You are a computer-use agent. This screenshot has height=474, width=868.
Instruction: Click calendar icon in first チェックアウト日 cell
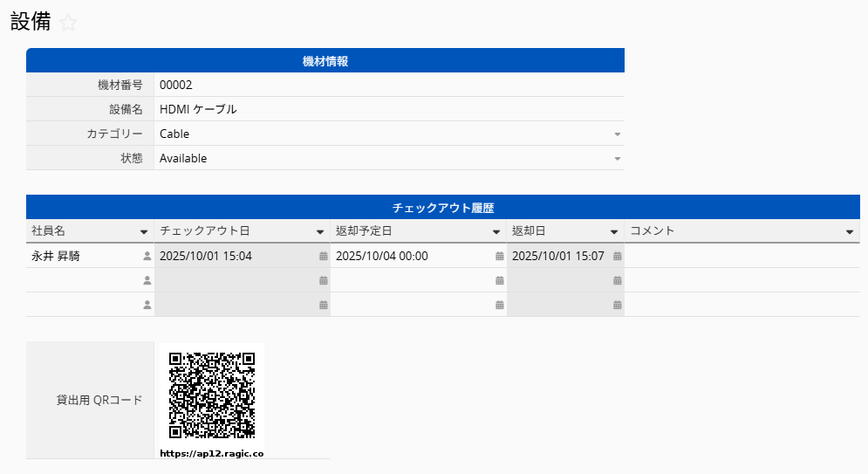pos(323,256)
